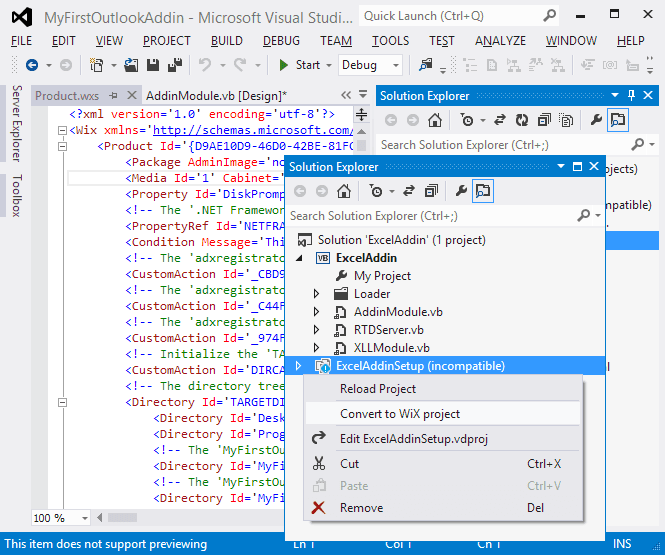
Task: Open window position dropdown of floating Solution Explorer
Action: (x=561, y=167)
